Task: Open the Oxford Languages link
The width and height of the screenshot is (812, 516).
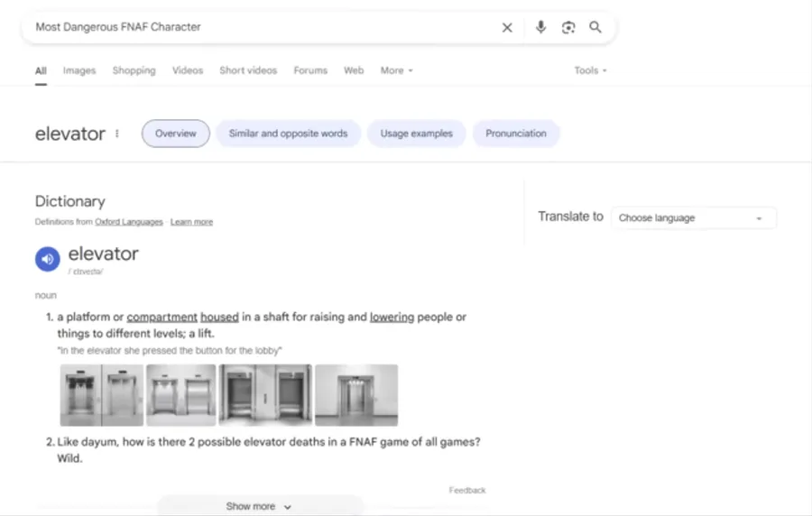Action: pos(129,222)
